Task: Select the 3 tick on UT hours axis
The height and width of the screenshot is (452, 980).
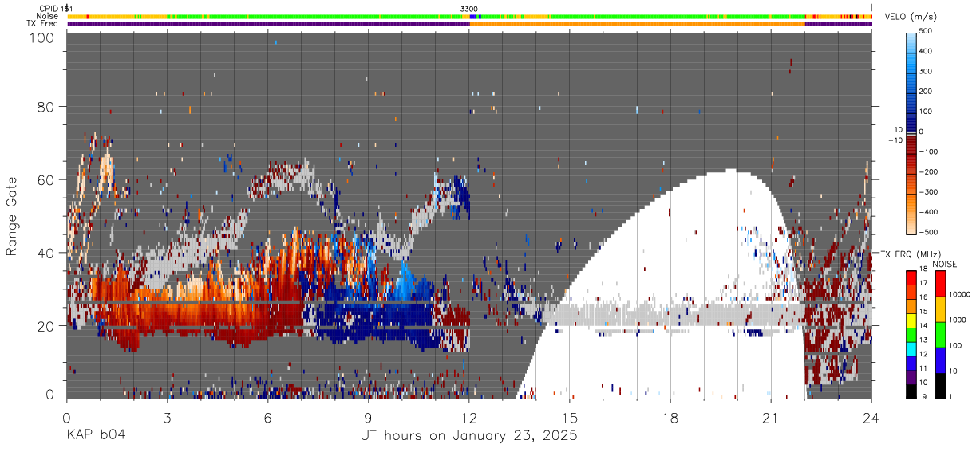Action: tap(167, 417)
